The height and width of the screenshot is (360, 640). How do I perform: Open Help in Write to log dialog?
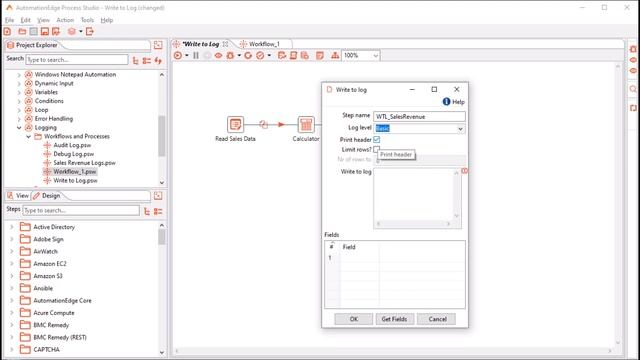pos(454,102)
